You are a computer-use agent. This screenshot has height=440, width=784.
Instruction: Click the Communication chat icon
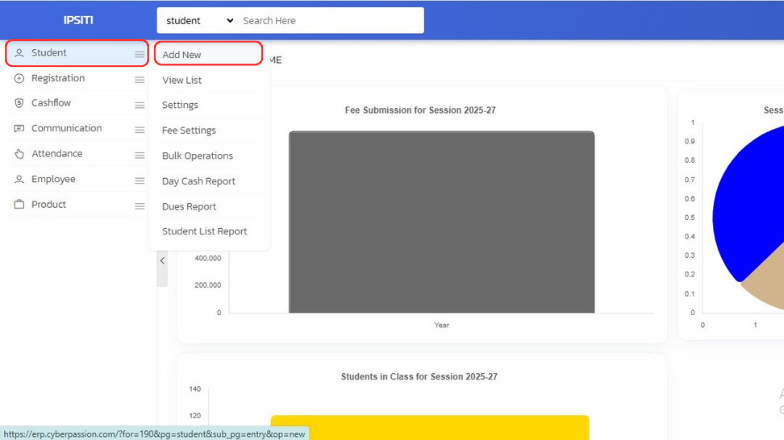coord(19,129)
